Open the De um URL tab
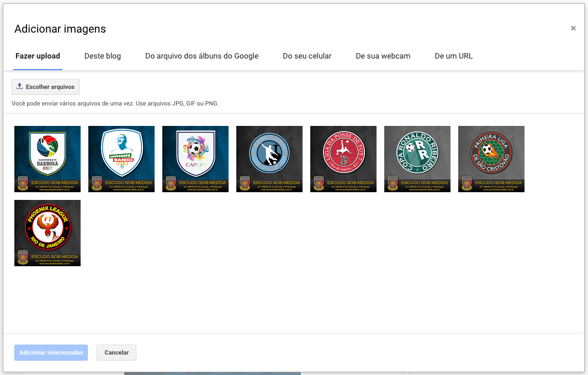 point(453,56)
